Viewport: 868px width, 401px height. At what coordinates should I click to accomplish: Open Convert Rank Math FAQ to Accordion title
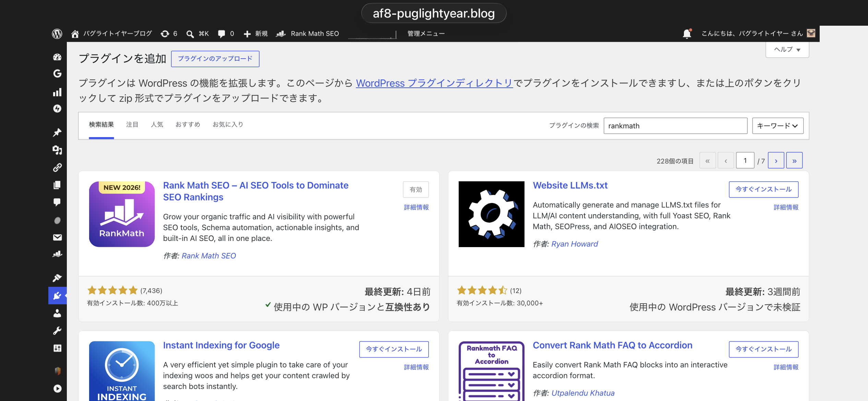coord(613,345)
